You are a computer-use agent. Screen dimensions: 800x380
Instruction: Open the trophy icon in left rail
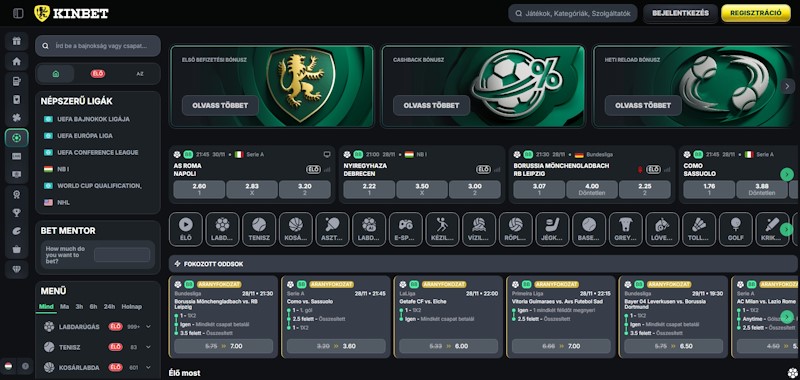point(17,213)
